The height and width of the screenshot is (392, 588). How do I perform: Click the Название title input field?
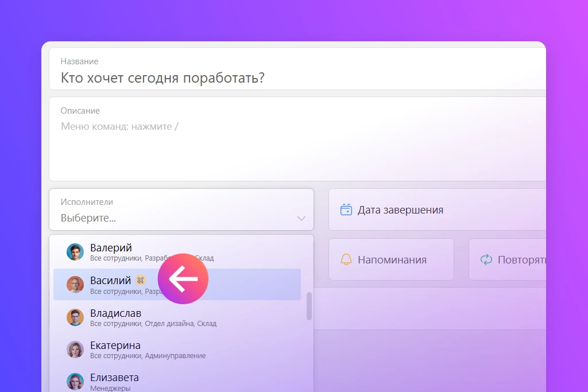(297, 69)
